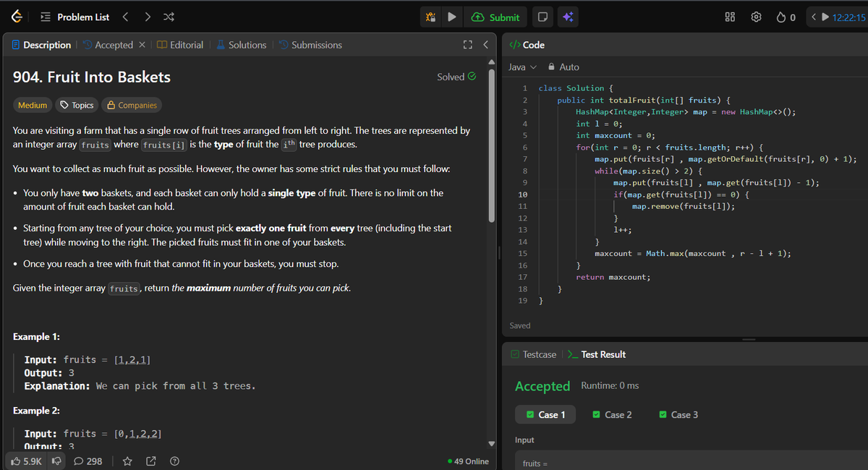Open the settings gear icon

point(757,17)
